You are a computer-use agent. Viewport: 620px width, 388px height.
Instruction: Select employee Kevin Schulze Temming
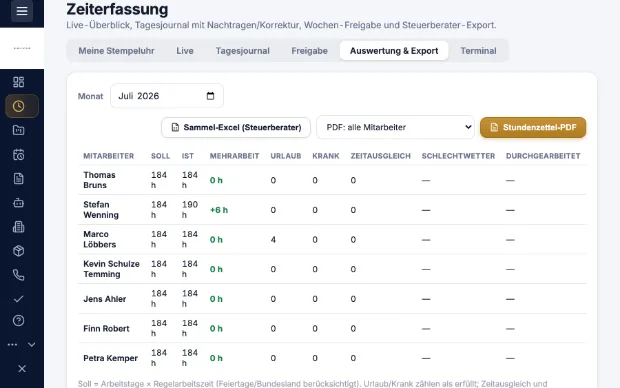pyautogui.click(x=111, y=269)
